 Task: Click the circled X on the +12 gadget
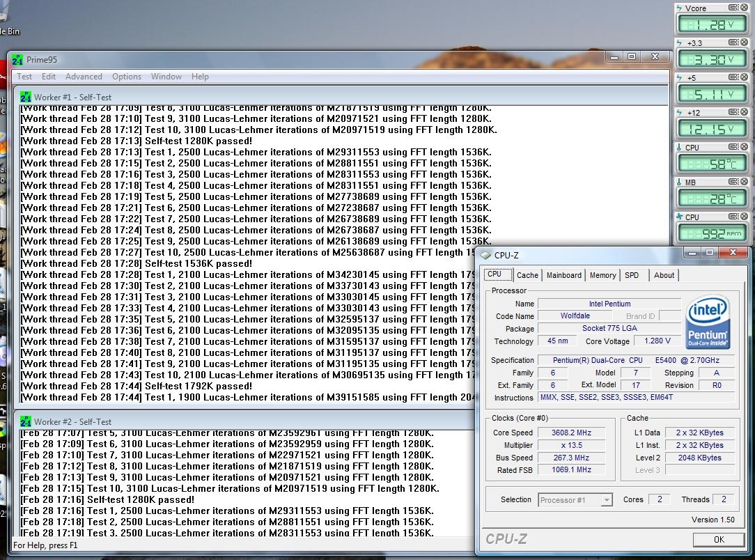click(x=744, y=112)
